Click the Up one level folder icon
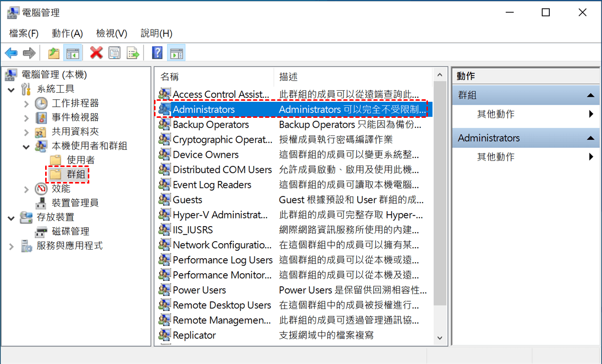 point(54,53)
